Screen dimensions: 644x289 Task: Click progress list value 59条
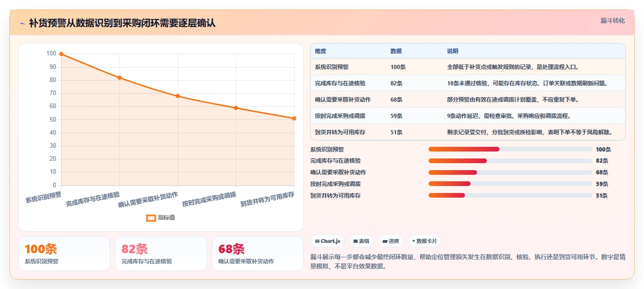tap(602, 184)
